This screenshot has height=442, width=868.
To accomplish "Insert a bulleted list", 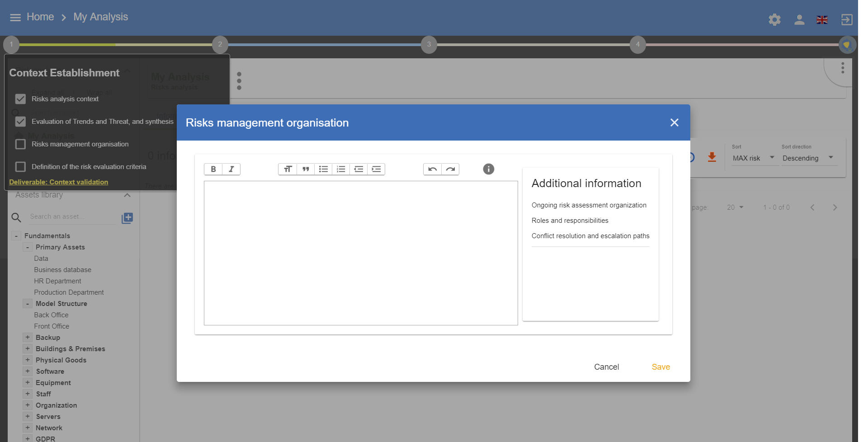I will coord(323,169).
